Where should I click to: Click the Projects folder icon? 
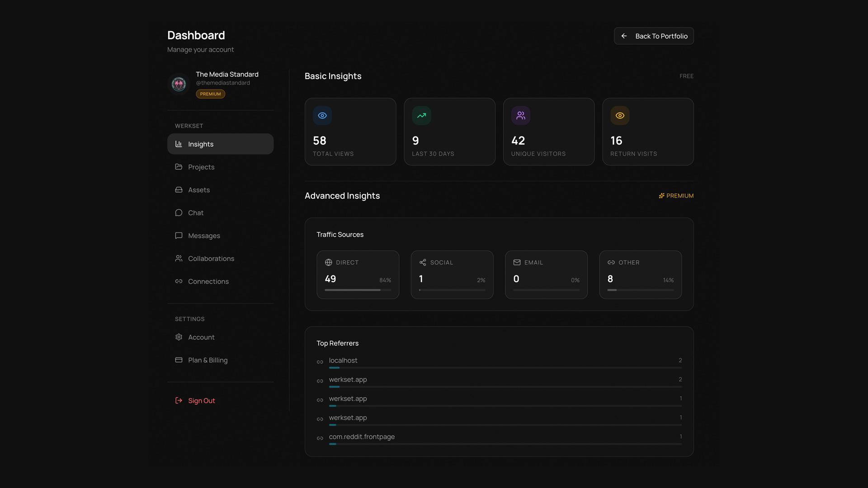(179, 167)
